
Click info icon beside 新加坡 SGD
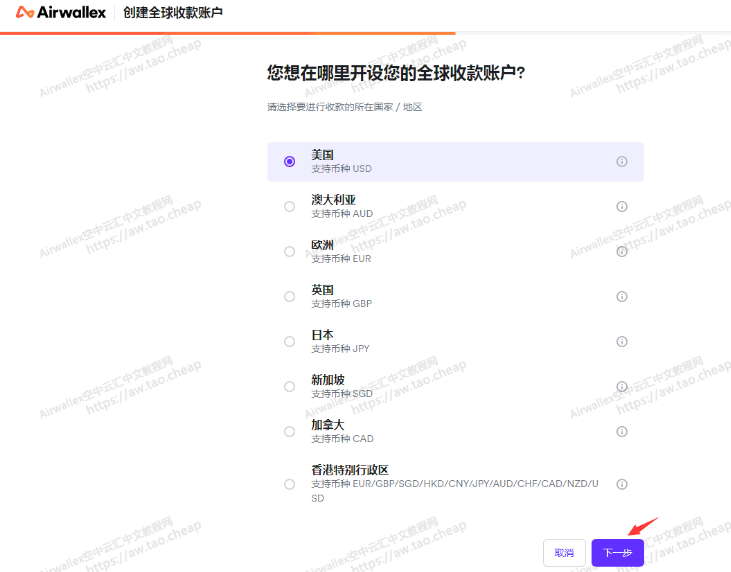[622, 387]
